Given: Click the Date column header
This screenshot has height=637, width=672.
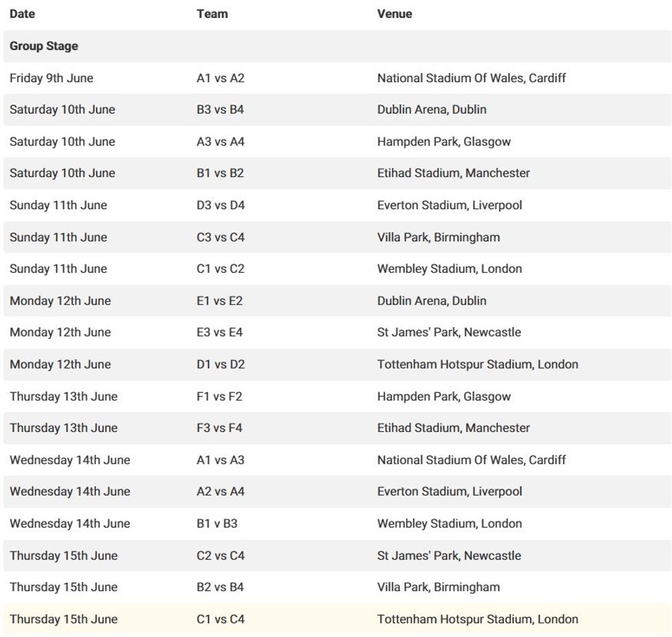Looking at the screenshot, I should (22, 14).
